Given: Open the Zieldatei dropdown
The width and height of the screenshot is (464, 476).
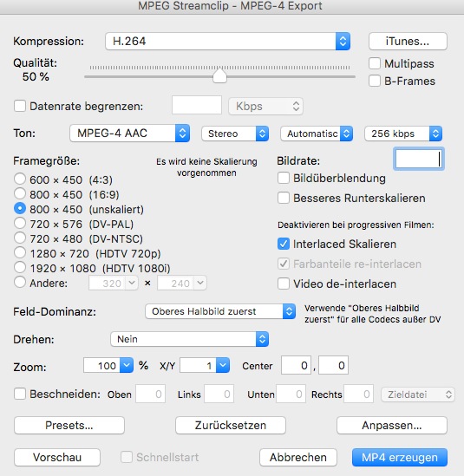Looking at the screenshot, I should [418, 394].
